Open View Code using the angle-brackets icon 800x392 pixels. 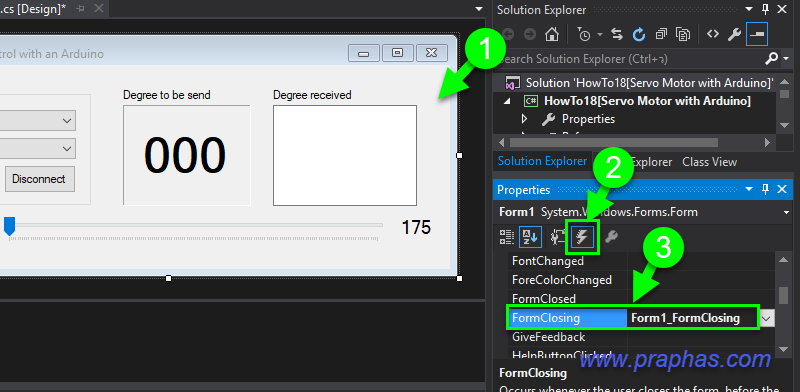click(x=713, y=34)
